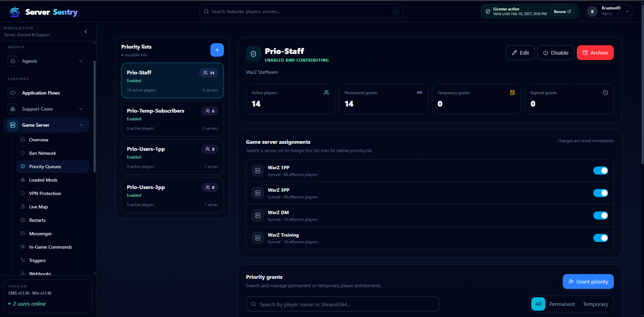Click the Server Sentry robot logo
Screen dimensions: 644x317
click(x=15, y=12)
